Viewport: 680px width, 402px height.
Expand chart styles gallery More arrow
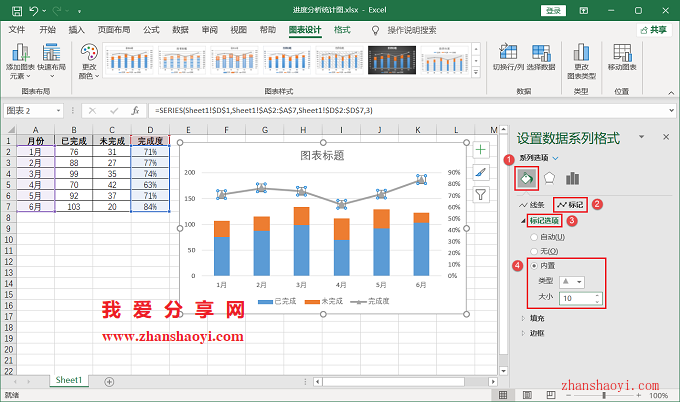pyautogui.click(x=476, y=72)
